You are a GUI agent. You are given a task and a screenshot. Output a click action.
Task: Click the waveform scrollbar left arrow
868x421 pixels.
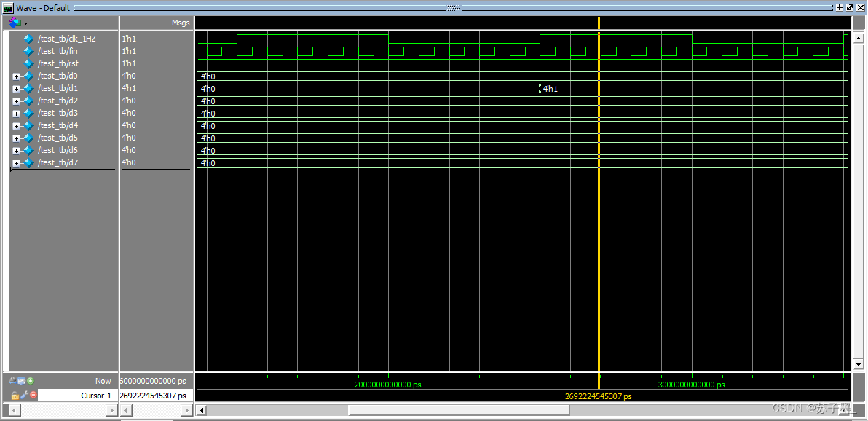click(x=202, y=410)
